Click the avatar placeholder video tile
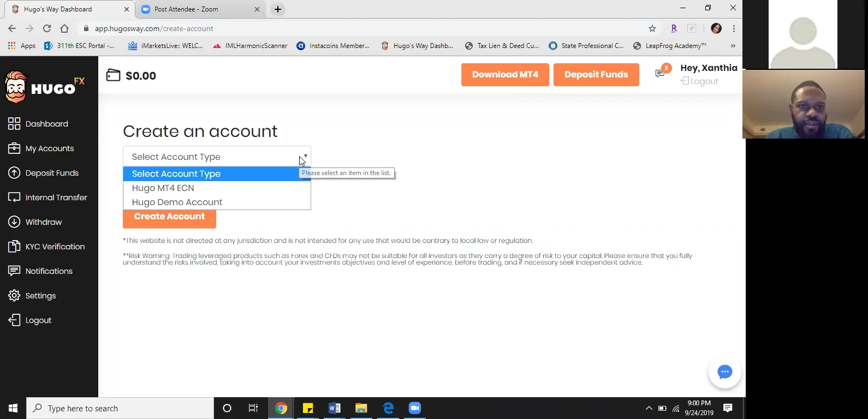Screen dimensions: 868x419 803,34
